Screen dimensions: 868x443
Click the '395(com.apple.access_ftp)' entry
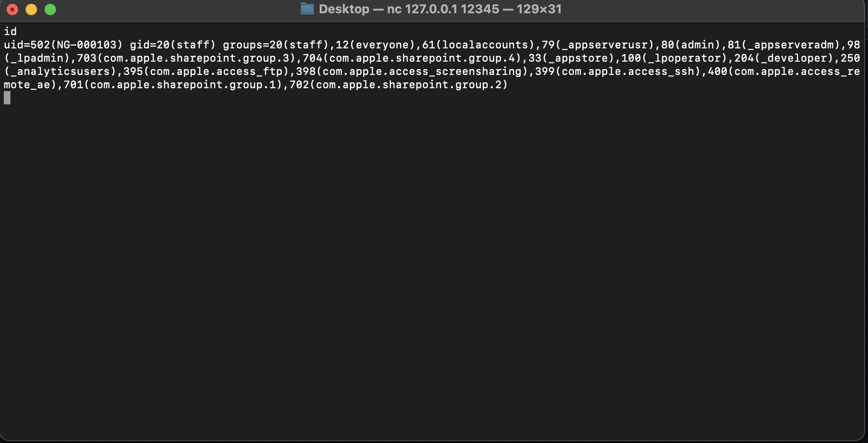click(206, 72)
